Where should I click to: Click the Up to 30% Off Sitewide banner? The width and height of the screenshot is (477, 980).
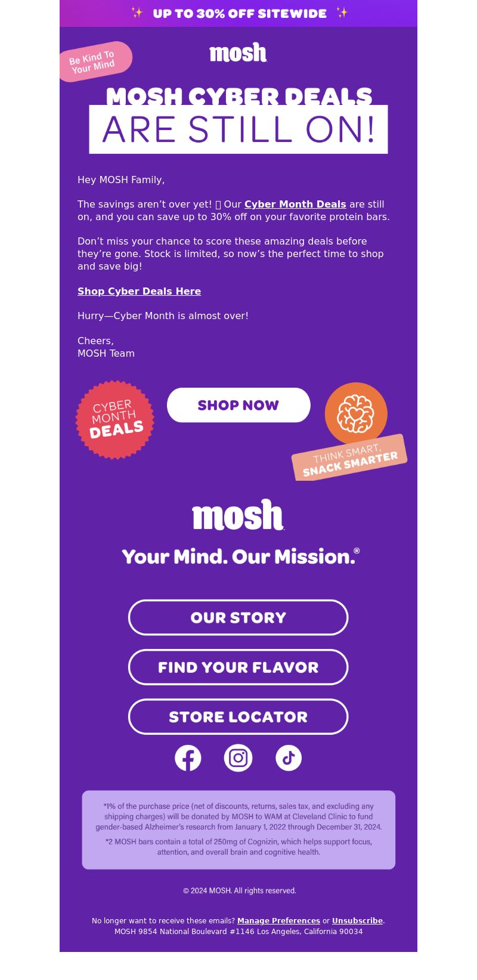click(x=238, y=13)
